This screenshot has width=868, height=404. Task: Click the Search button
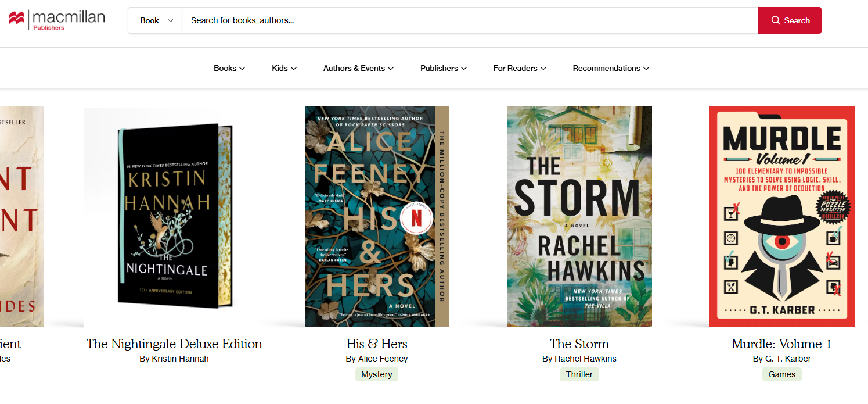coord(790,20)
